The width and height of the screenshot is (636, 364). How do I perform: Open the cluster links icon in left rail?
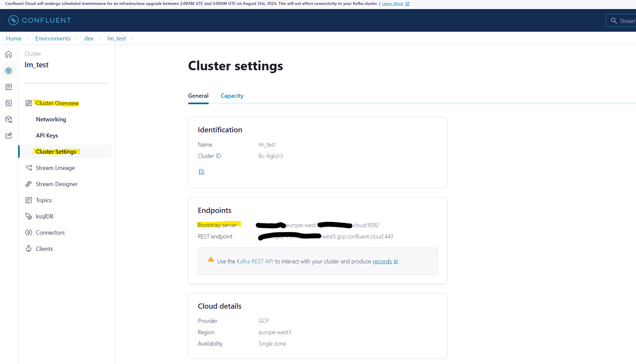tap(9, 119)
